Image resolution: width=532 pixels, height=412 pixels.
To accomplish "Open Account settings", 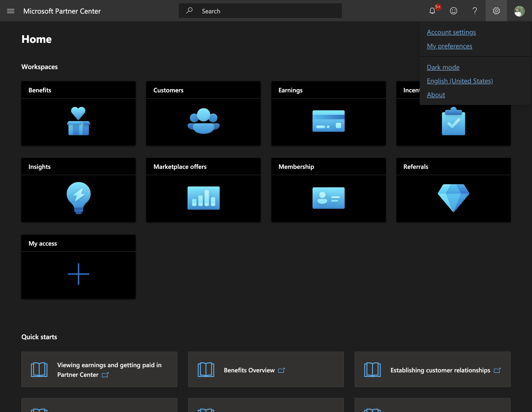I will click(451, 32).
